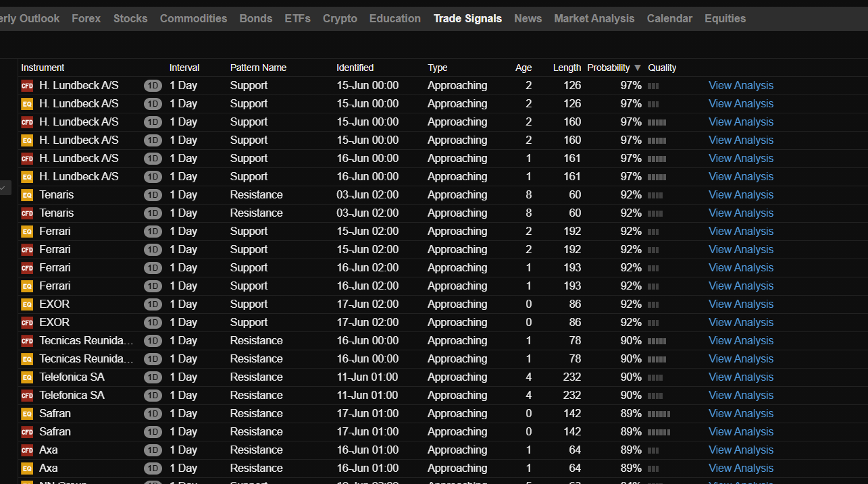868x484 pixels.
Task: Click length 232 in EQ Telefonica SA row
Action: click(572, 377)
